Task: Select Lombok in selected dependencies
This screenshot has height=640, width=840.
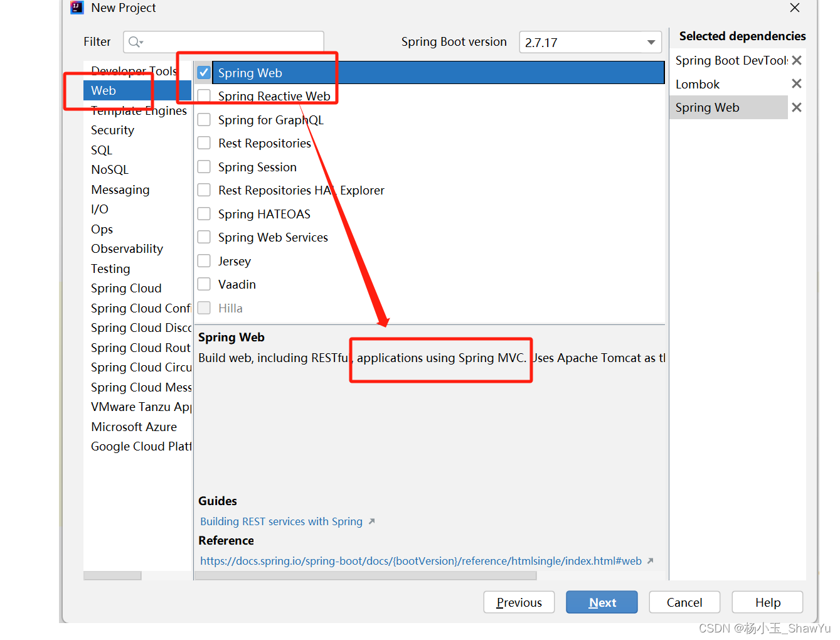Action: (x=697, y=84)
